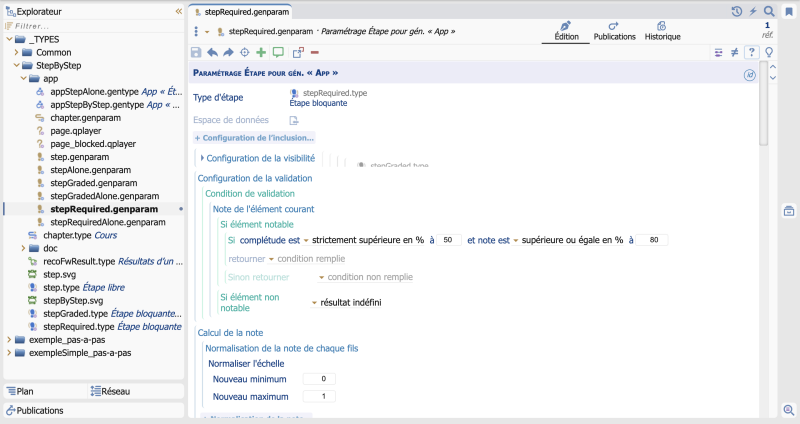Screen dimensions: 800x424
Task: Add a comment with the speech bubble icon
Action: tap(278, 52)
